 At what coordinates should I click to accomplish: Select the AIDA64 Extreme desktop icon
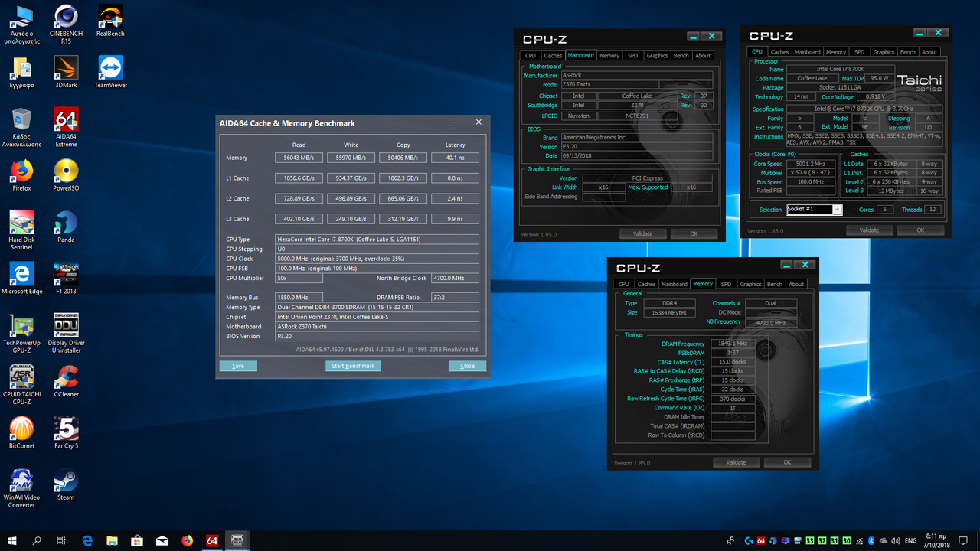[66, 127]
